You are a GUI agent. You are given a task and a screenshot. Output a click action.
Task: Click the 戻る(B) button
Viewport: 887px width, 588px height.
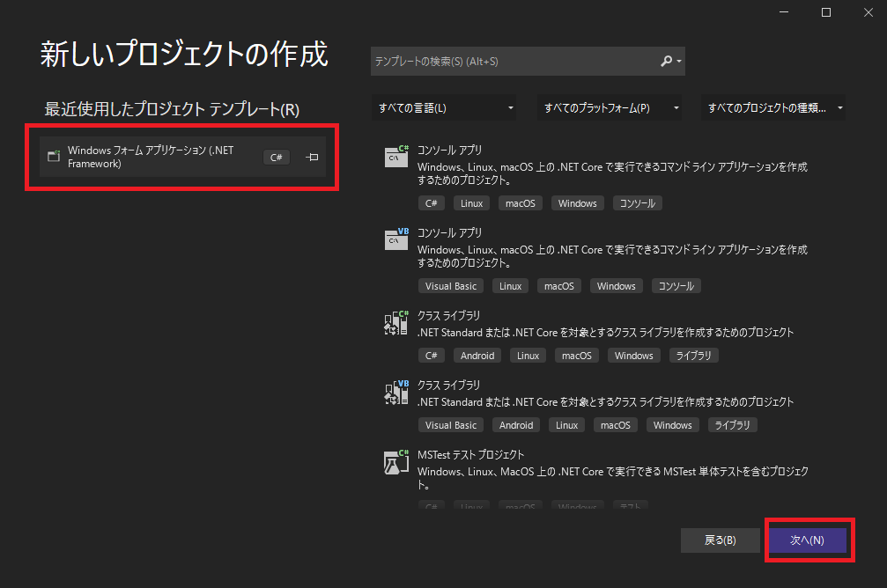coord(721,540)
